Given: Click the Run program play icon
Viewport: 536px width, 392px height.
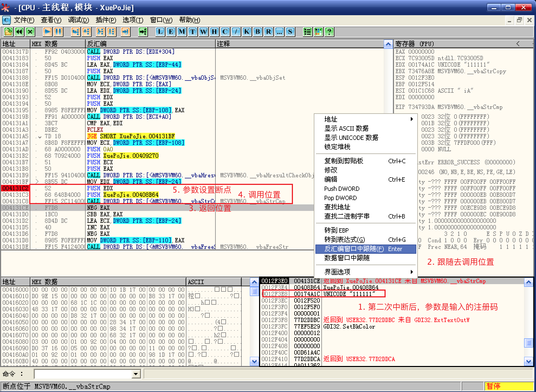Looking at the screenshot, I should (47, 32).
